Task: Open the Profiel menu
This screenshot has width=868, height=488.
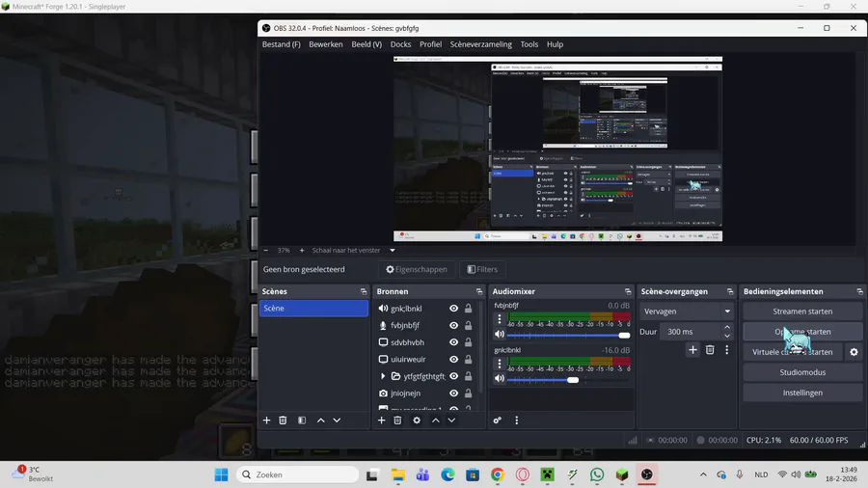Action: 431,44
